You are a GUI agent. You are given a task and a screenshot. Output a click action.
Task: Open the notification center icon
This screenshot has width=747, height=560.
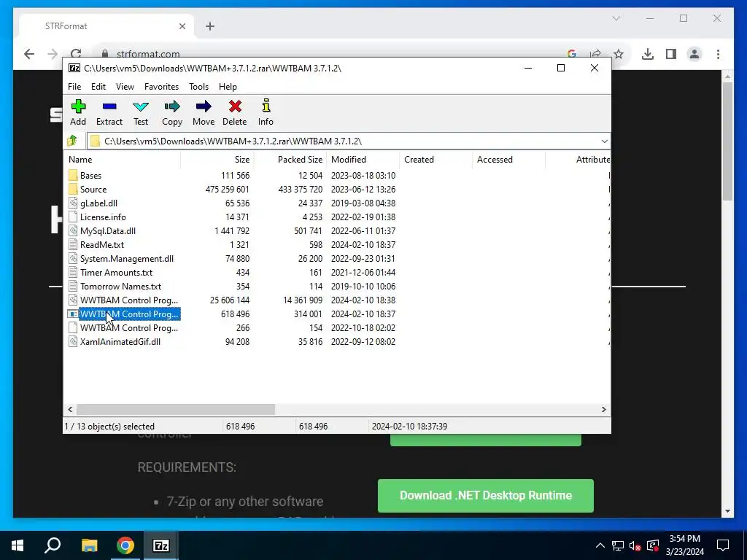(x=723, y=545)
